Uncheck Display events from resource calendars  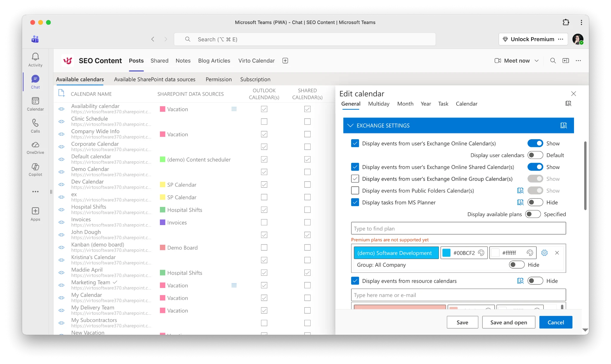point(355,281)
